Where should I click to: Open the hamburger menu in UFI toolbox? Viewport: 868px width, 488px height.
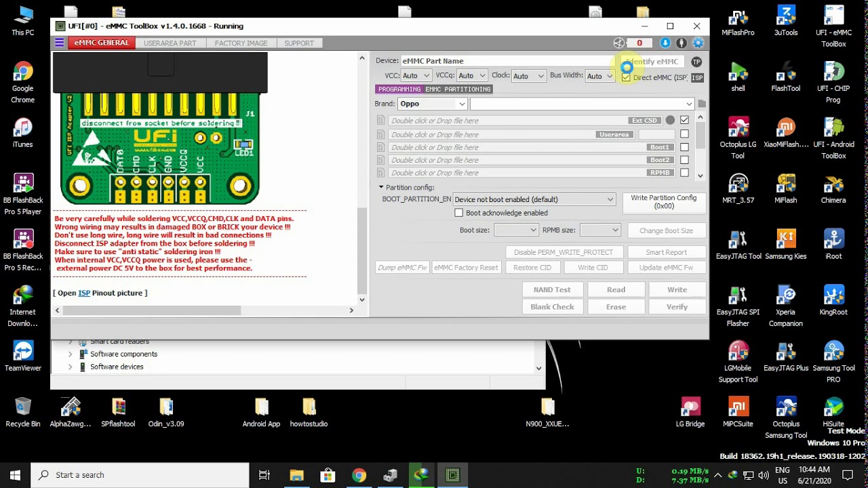pyautogui.click(x=60, y=43)
